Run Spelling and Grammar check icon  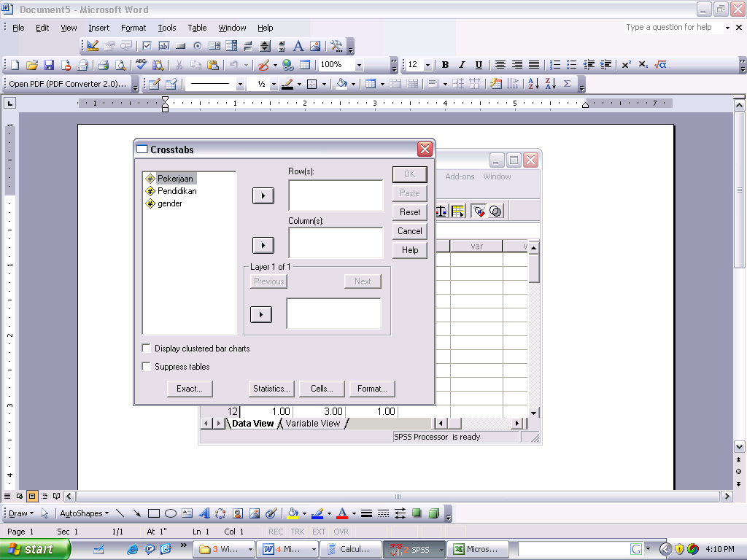tap(141, 65)
